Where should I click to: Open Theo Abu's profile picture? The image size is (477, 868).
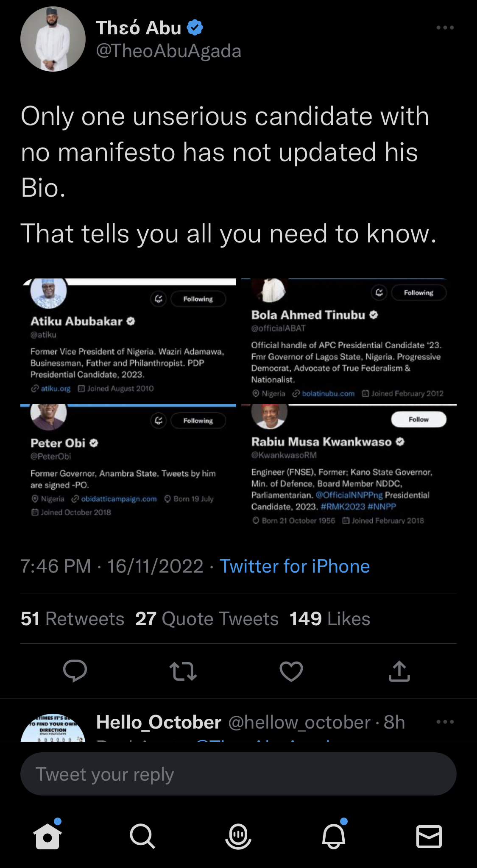point(53,39)
